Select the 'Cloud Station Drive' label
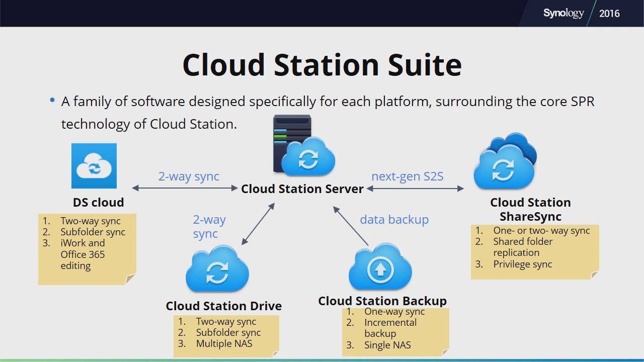This screenshot has width=644, height=362. (x=224, y=306)
